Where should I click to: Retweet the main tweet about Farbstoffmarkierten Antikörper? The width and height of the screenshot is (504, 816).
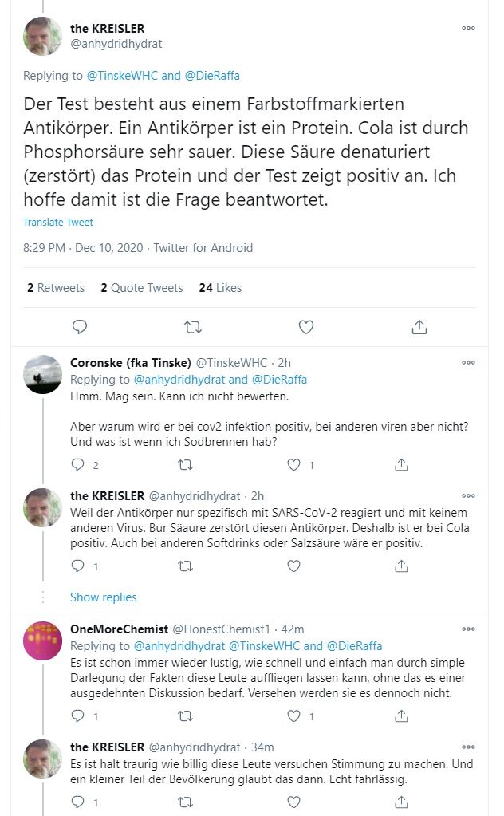pyautogui.click(x=192, y=326)
